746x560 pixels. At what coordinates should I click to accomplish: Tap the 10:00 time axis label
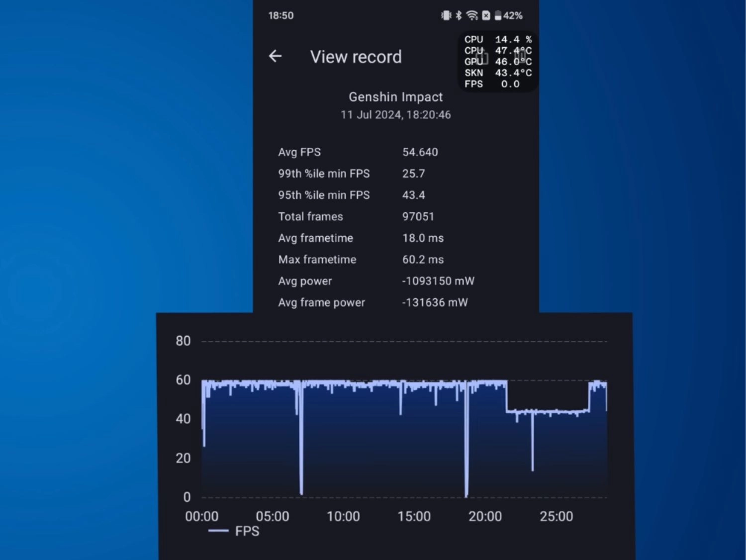pos(343,516)
